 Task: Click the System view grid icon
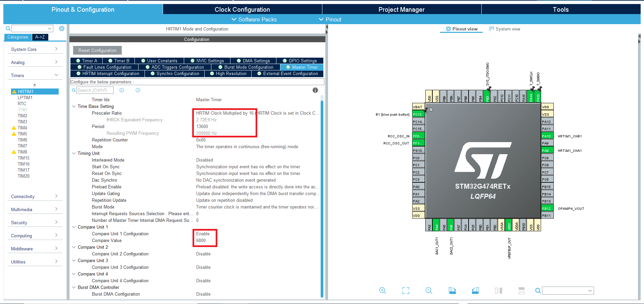[x=492, y=29]
